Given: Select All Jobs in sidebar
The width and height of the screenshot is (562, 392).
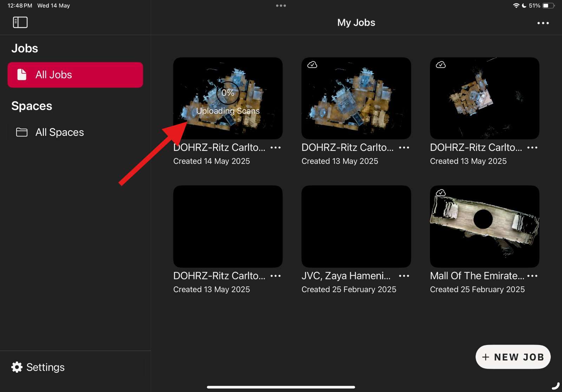Looking at the screenshot, I should 75,75.
